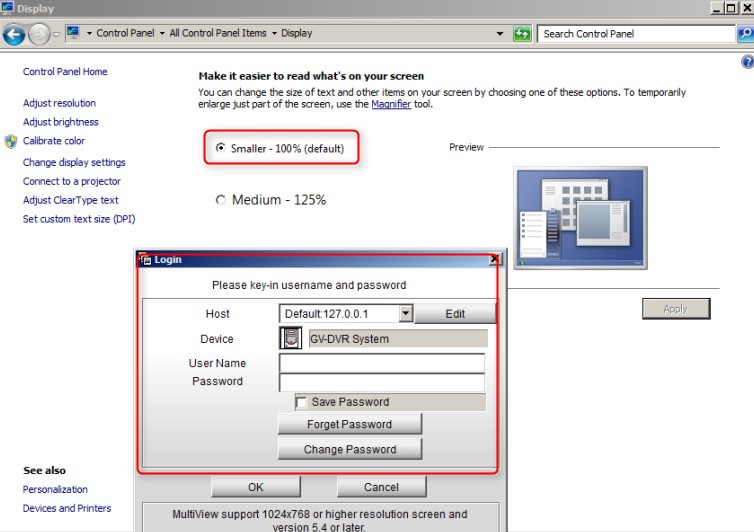Open Adjust ClearType text link
This screenshot has height=532, width=754.
[x=71, y=200]
